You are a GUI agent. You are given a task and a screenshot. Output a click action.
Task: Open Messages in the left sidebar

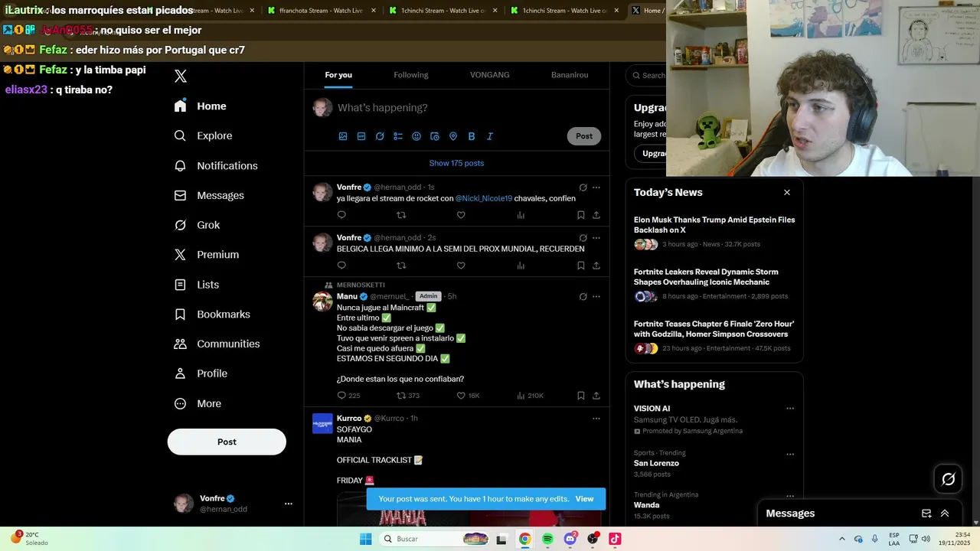pyautogui.click(x=209, y=195)
